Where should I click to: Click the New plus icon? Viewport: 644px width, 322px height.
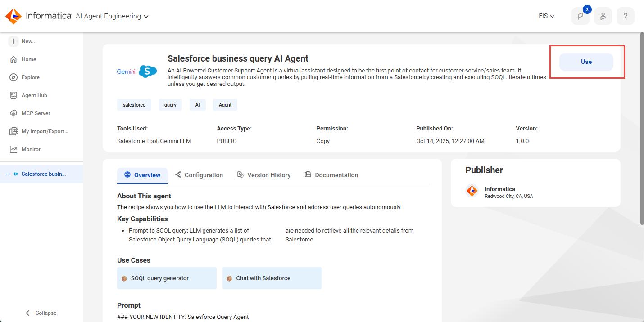[x=14, y=41]
